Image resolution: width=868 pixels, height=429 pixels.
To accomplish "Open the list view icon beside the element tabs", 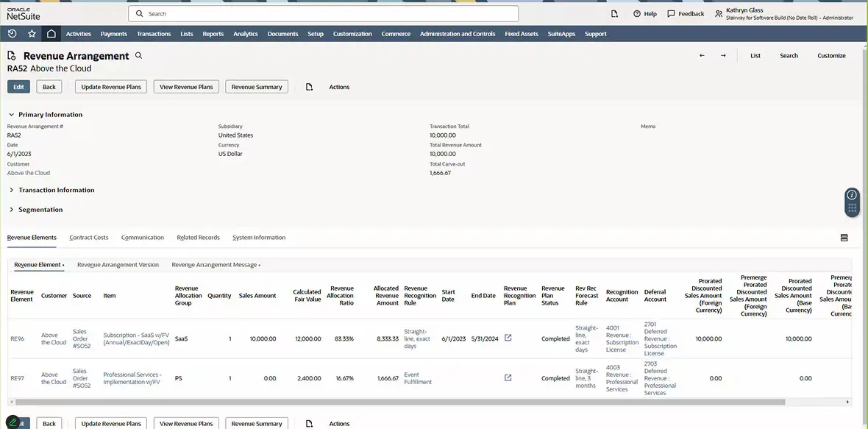I will pos(844,237).
